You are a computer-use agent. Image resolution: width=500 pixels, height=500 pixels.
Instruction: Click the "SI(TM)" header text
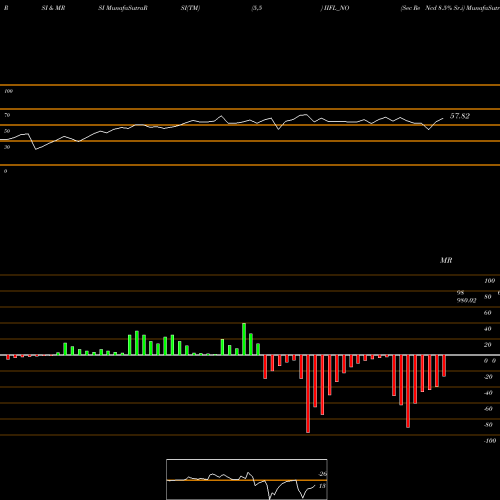click(x=190, y=8)
